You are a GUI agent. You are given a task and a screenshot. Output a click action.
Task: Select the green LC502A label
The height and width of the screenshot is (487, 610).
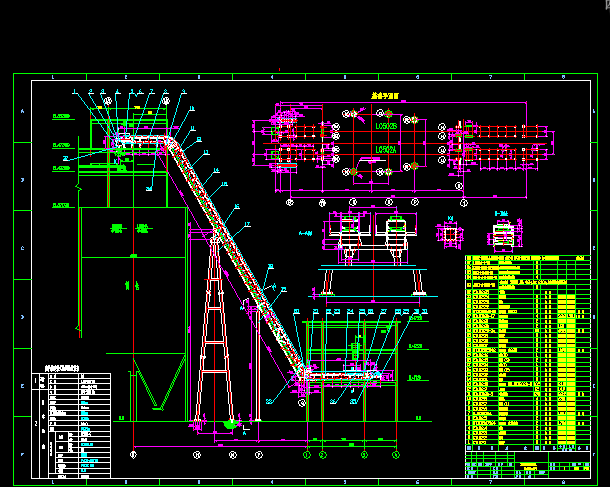[x=386, y=150]
